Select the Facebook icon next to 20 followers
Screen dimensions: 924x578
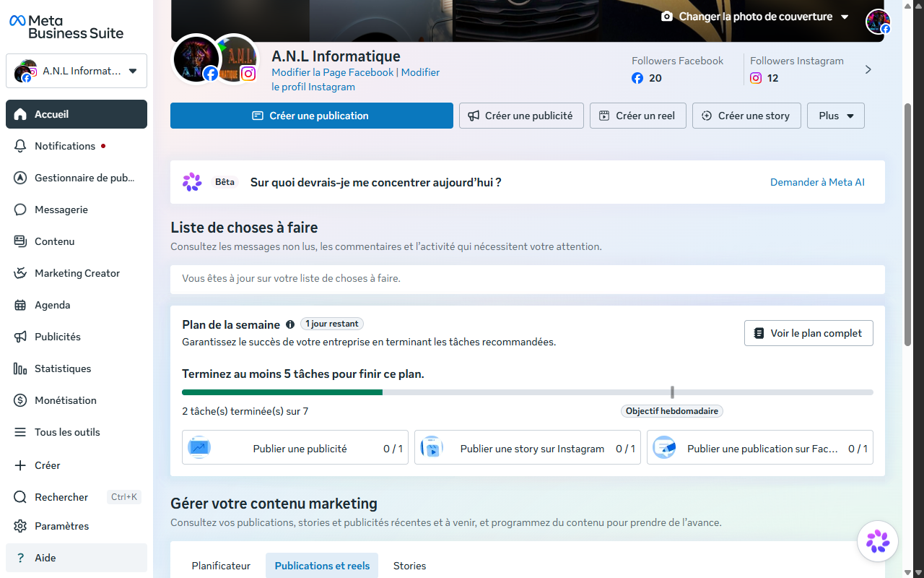[x=637, y=78]
